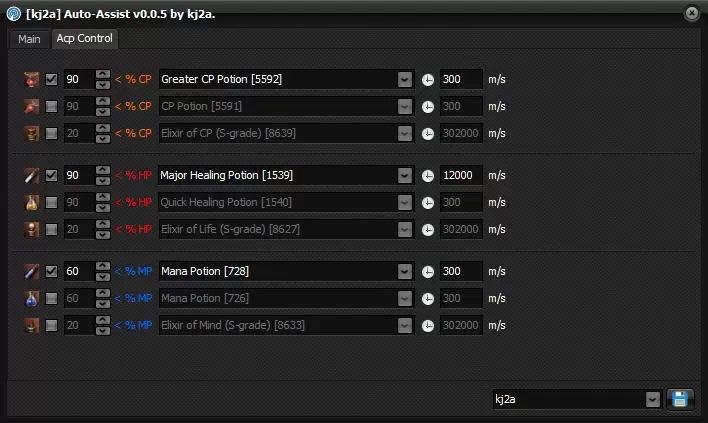Screen dimensions: 708x423
Task: Click clock icon beside Major Healing Potion delay
Action: tap(428, 175)
